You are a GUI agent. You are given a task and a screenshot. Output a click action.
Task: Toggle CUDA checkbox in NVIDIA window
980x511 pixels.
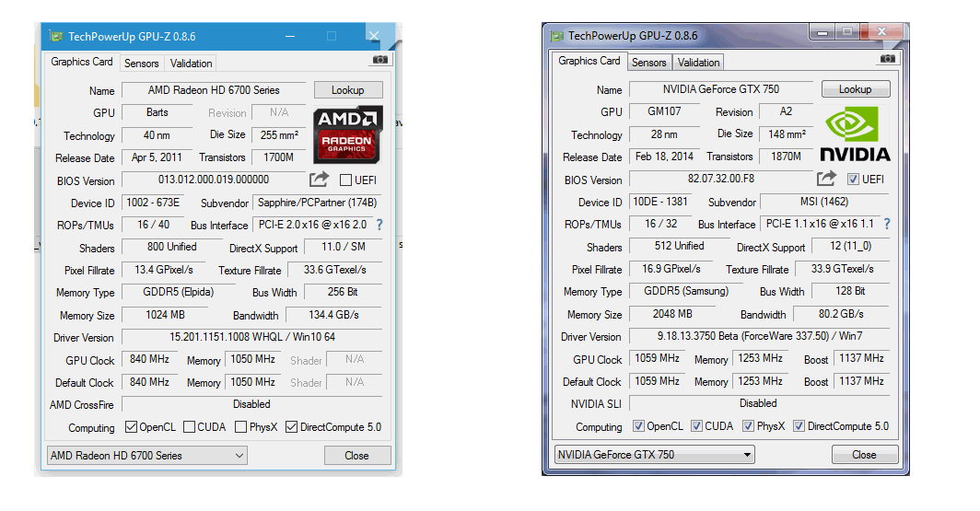coord(697,425)
